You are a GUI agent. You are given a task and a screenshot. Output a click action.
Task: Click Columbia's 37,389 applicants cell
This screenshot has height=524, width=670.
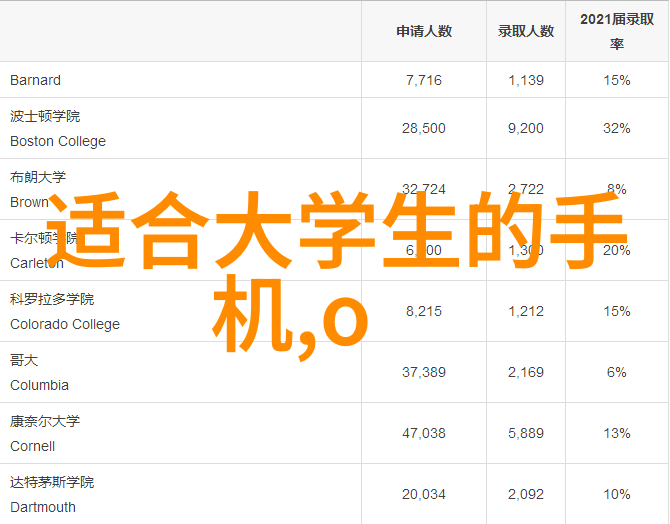click(424, 372)
